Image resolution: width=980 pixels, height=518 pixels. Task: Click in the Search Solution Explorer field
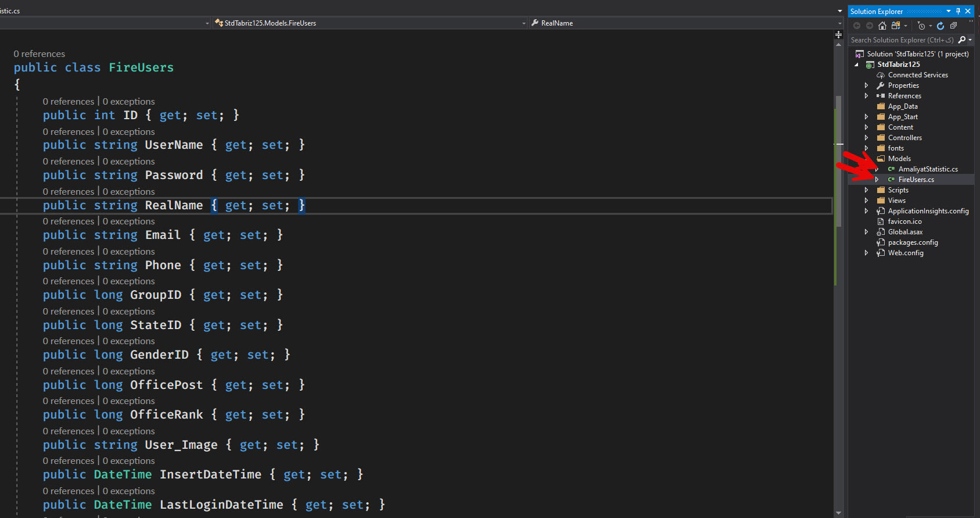click(x=902, y=40)
